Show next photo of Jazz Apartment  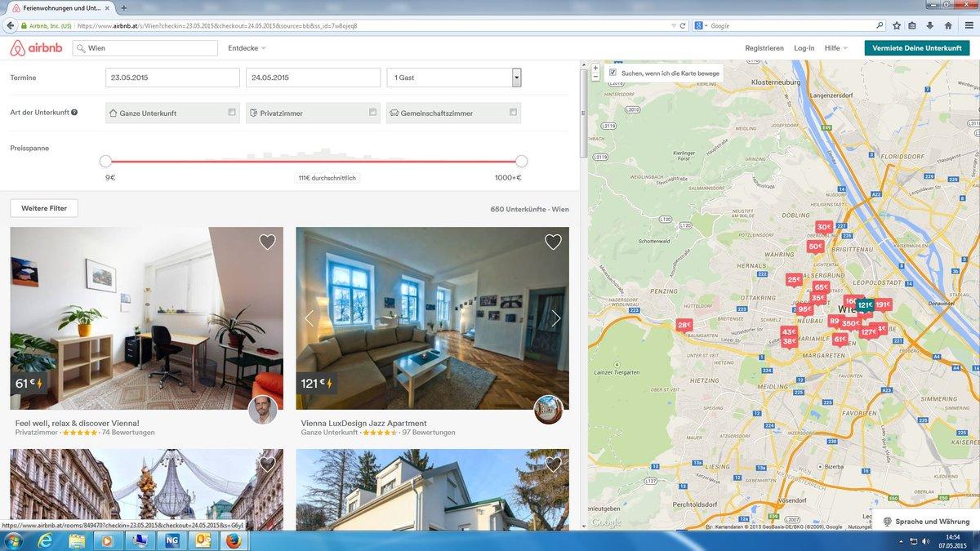point(556,318)
